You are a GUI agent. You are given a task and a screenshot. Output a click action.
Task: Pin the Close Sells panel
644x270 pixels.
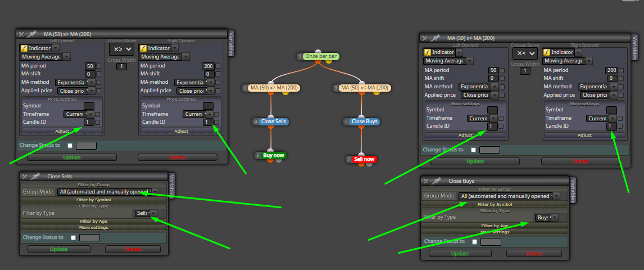[35, 177]
